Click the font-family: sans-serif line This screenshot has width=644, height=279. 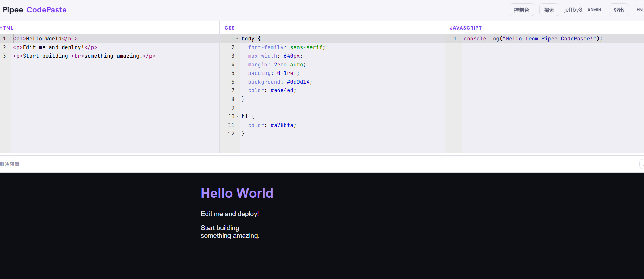point(286,47)
